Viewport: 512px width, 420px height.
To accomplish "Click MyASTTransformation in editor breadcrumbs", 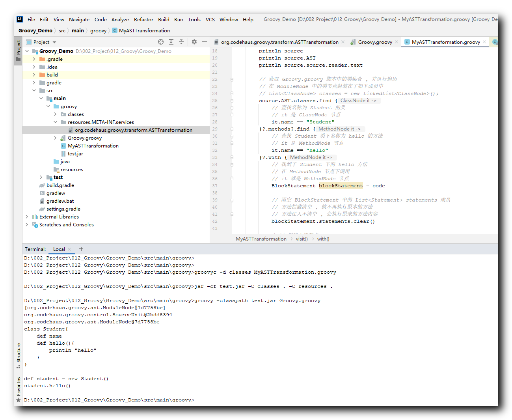I will (x=261, y=239).
